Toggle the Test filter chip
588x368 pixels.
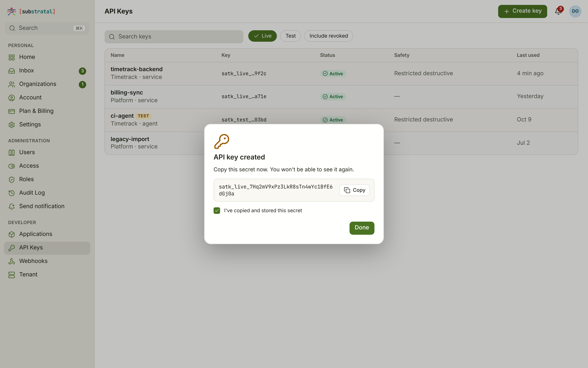click(290, 36)
